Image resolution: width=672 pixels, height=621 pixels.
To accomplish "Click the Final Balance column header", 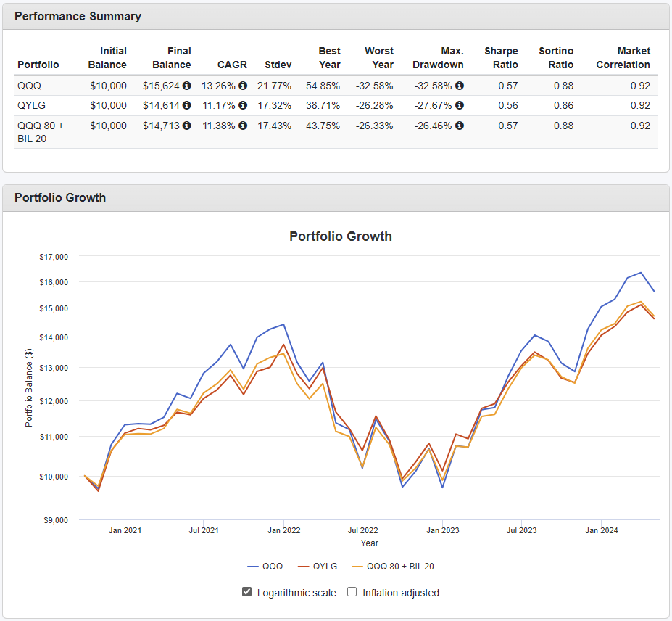I will (x=172, y=58).
